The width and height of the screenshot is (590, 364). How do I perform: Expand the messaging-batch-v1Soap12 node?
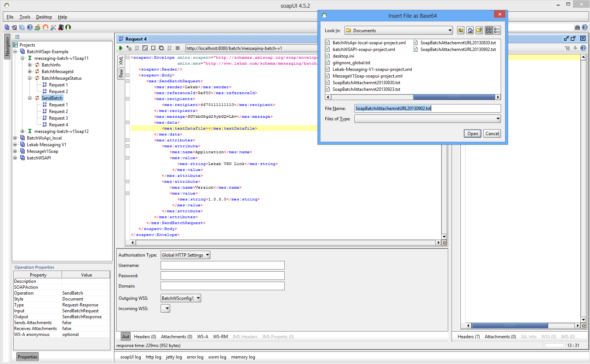pyautogui.click(x=23, y=131)
